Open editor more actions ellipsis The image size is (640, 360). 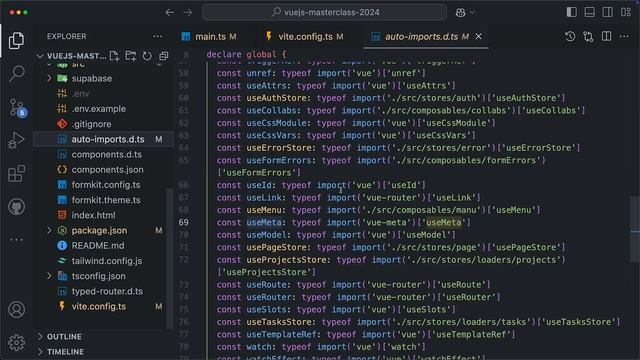coord(624,36)
